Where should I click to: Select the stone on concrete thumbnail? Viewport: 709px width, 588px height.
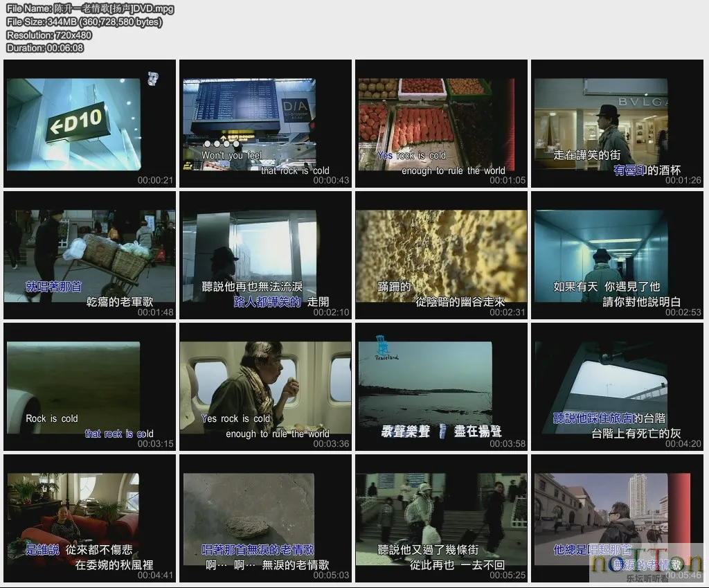(264, 518)
